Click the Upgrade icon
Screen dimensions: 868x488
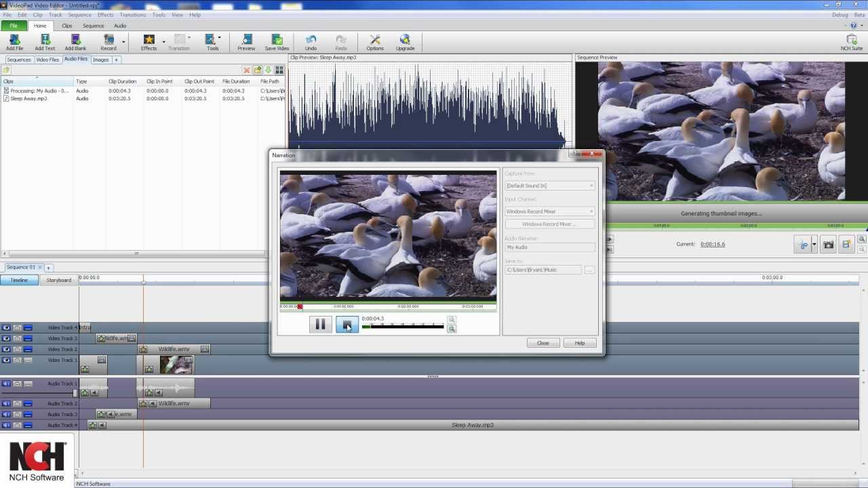tap(405, 43)
